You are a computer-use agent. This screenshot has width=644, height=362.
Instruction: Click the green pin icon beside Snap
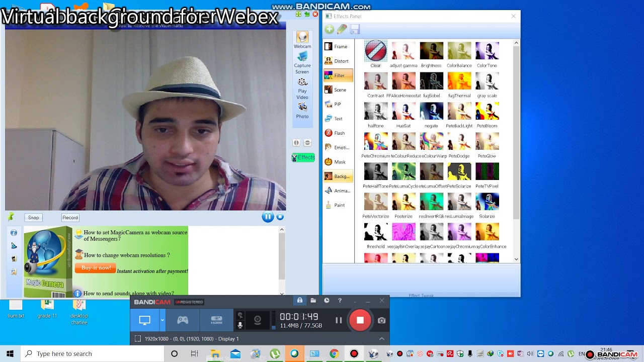point(11,217)
